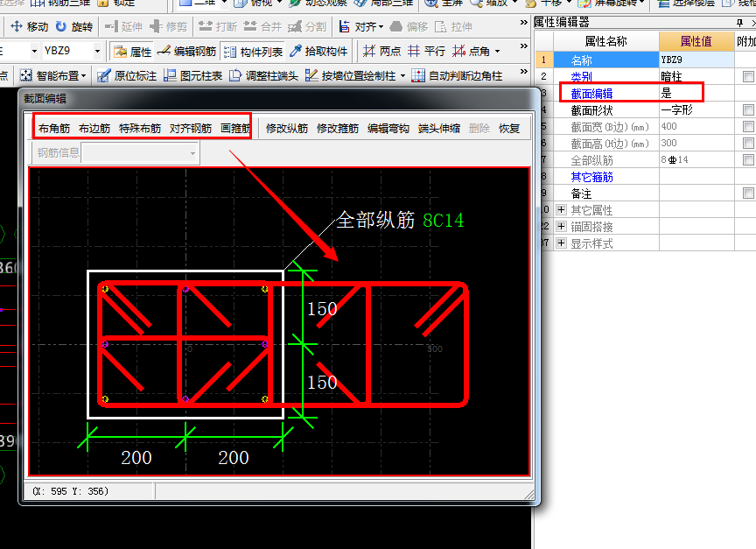Expand the 锚固搭接 property group
This screenshot has width=756, height=549.
[561, 226]
